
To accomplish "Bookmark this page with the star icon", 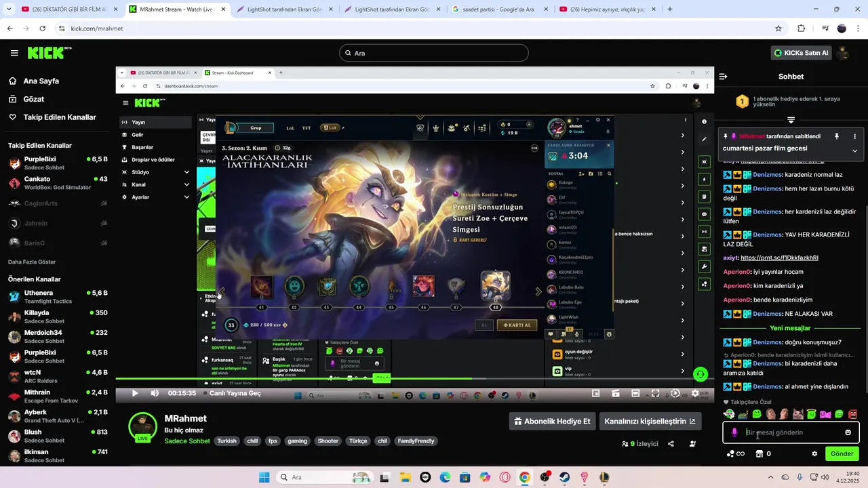I will coord(778,28).
